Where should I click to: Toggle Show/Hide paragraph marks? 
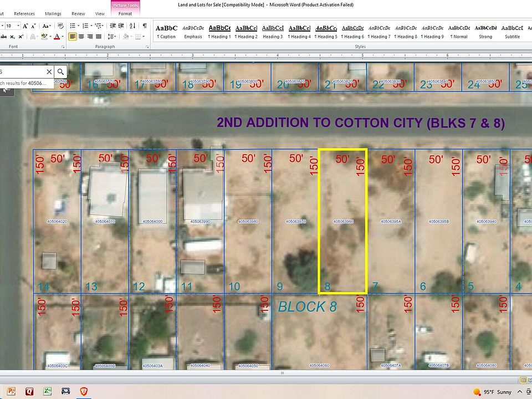(x=145, y=26)
